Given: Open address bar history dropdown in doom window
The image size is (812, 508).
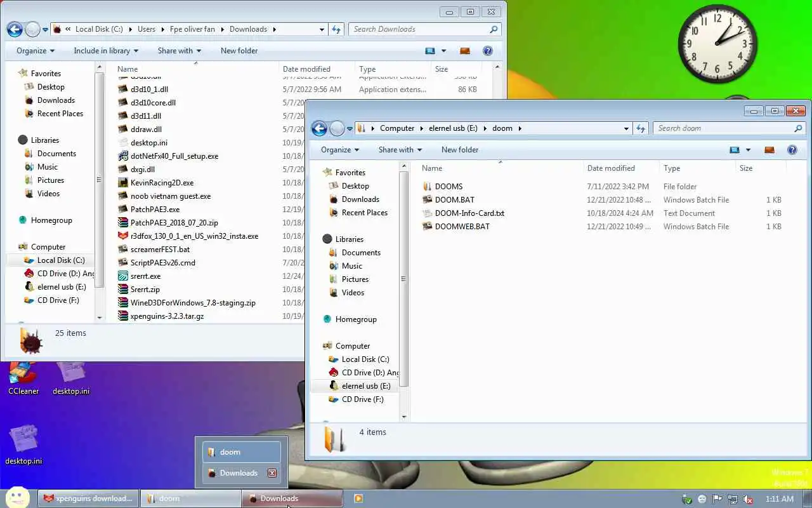Looking at the screenshot, I should (x=627, y=128).
